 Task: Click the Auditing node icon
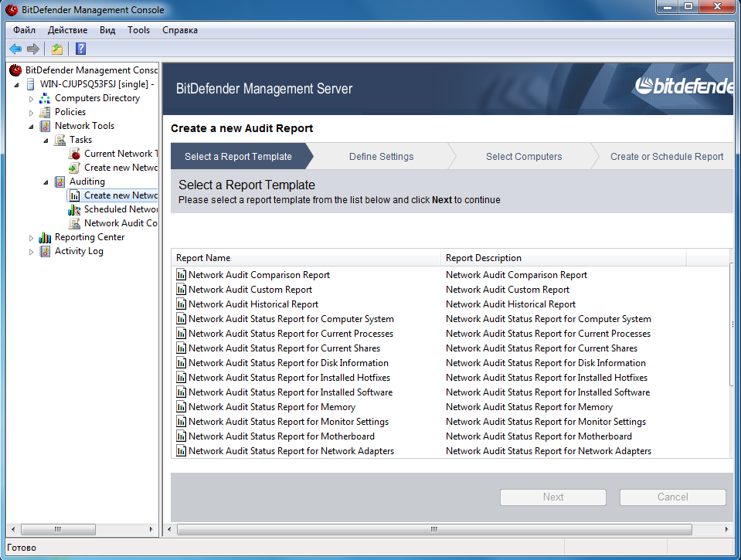(x=59, y=182)
